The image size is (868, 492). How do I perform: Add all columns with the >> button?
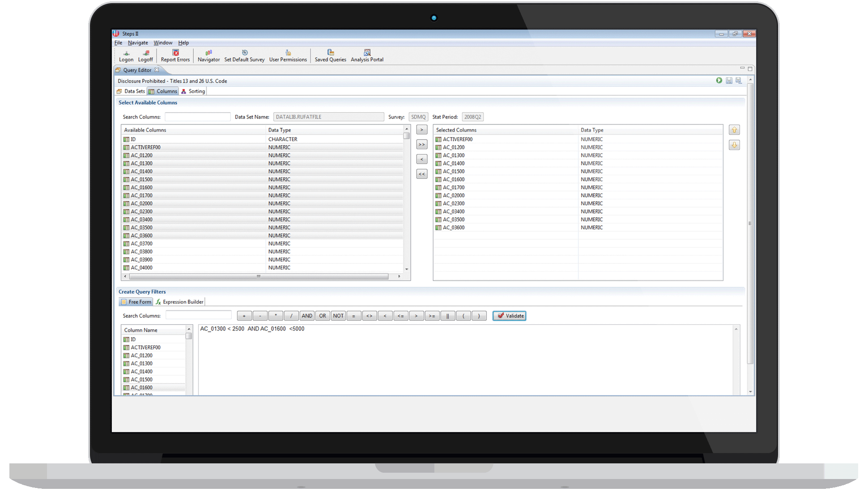pyautogui.click(x=421, y=144)
